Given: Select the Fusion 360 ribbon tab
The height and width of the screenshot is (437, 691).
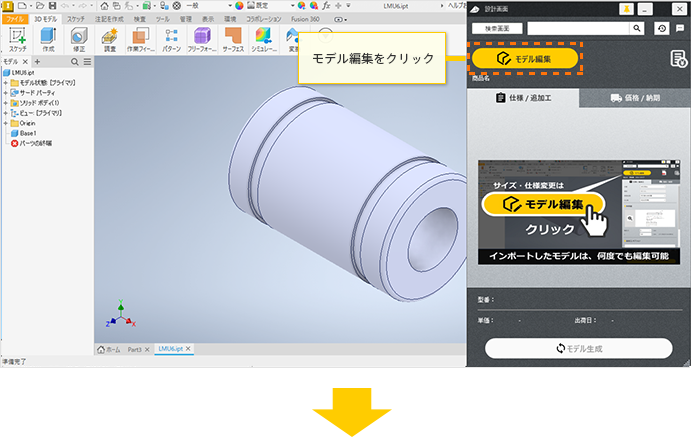Looking at the screenshot, I should 305,19.
